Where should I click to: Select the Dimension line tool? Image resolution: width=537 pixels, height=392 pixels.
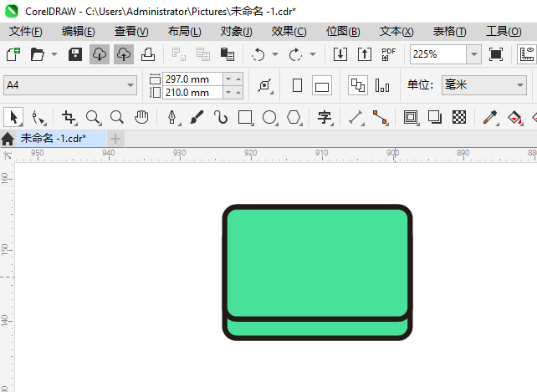click(355, 117)
